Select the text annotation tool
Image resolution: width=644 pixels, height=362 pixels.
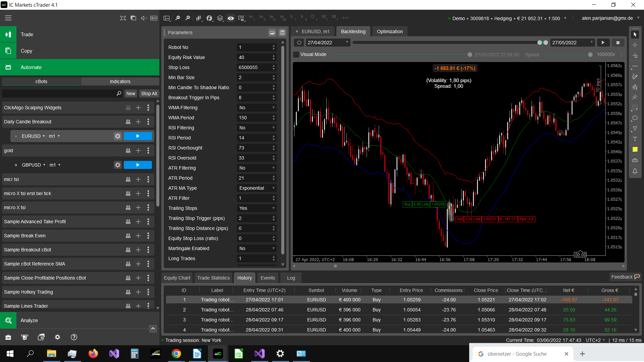tap(635, 139)
